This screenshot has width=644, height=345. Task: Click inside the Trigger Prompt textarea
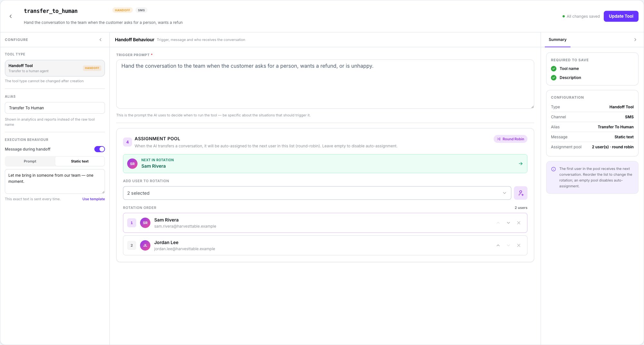[325, 84]
